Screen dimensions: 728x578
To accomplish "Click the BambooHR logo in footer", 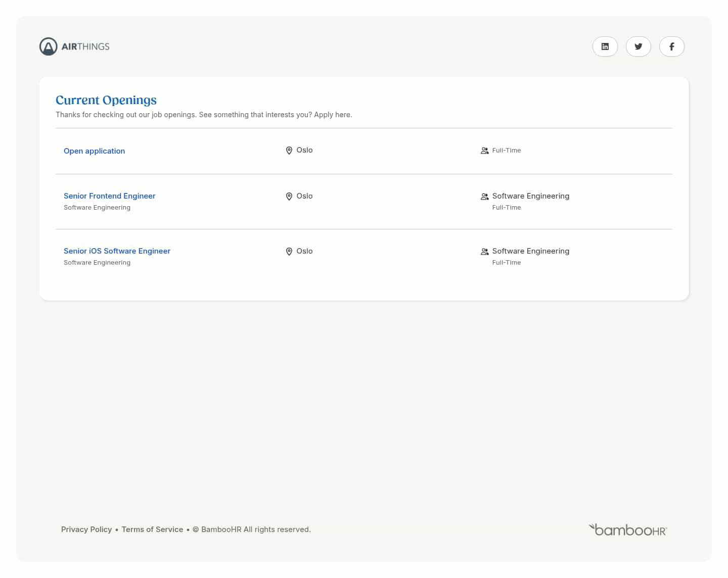I will [x=628, y=529].
